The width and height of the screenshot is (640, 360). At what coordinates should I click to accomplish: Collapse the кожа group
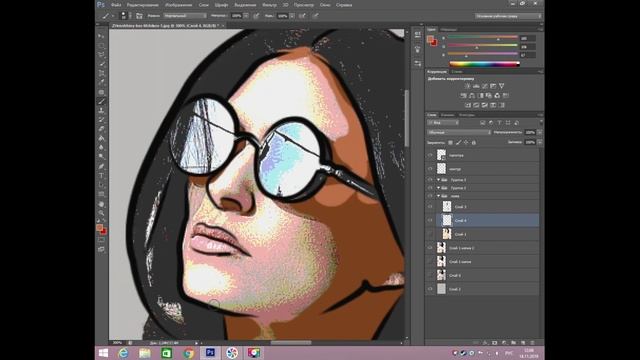pos(439,196)
